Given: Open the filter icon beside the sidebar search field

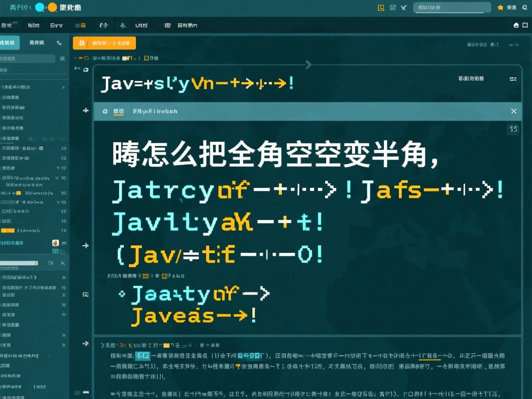Looking at the screenshot, I should 63,59.
